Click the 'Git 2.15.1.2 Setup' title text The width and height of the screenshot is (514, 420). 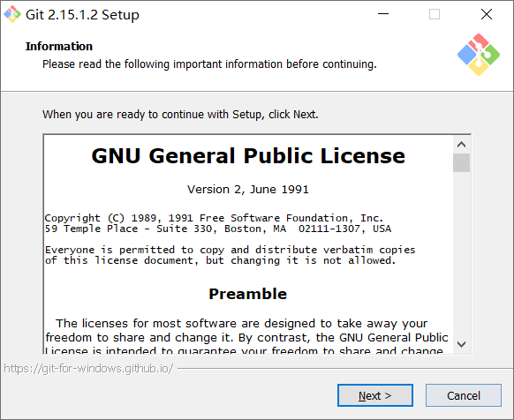[82, 15]
